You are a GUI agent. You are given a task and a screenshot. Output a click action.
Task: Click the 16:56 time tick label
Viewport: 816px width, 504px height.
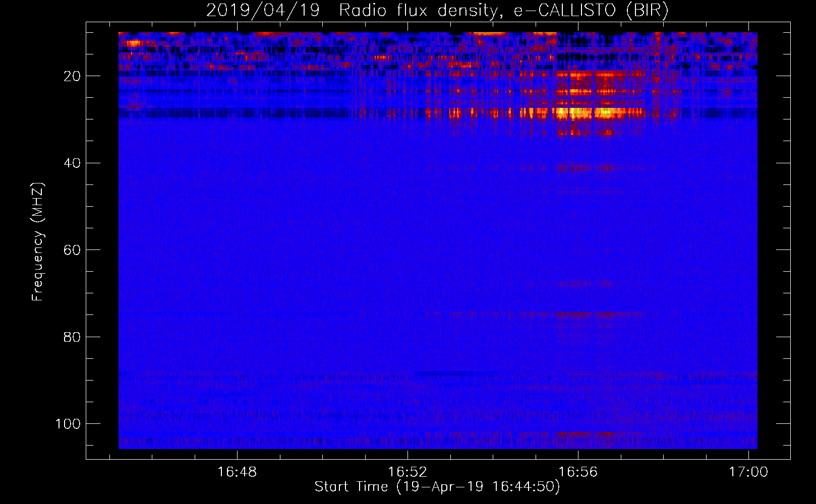tap(578, 472)
